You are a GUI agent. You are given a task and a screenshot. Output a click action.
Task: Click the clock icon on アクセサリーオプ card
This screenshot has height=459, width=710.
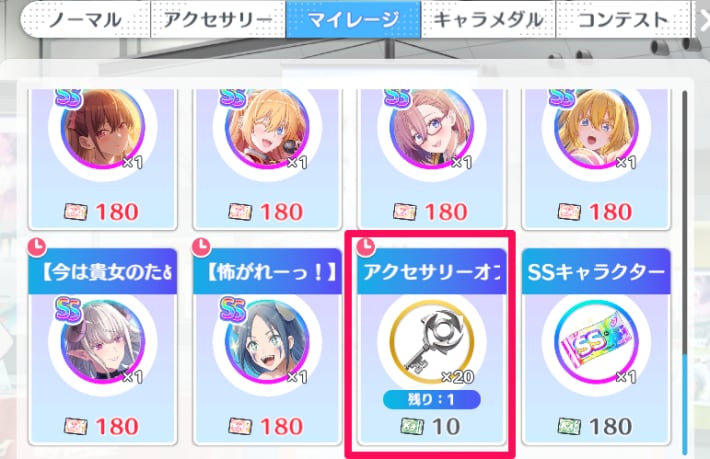click(366, 247)
